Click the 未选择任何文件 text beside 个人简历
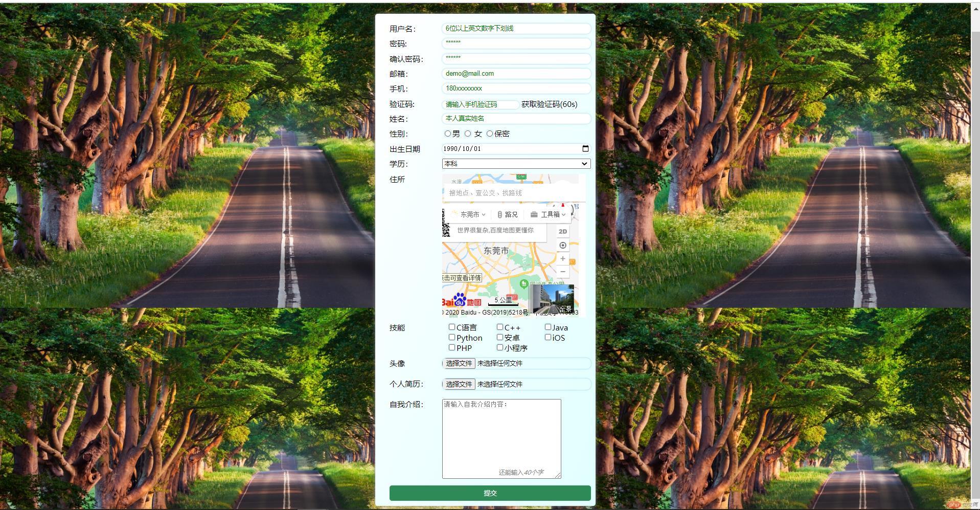980x510 pixels. point(500,384)
